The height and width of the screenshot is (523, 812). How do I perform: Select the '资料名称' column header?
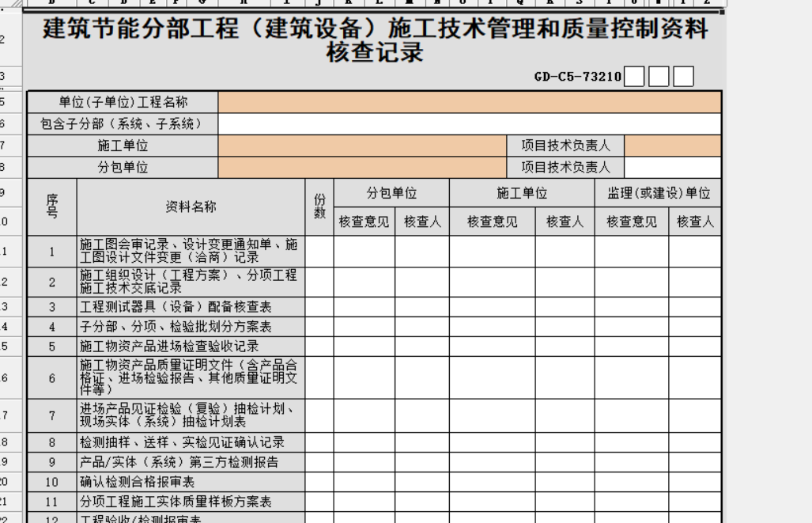tap(191, 207)
